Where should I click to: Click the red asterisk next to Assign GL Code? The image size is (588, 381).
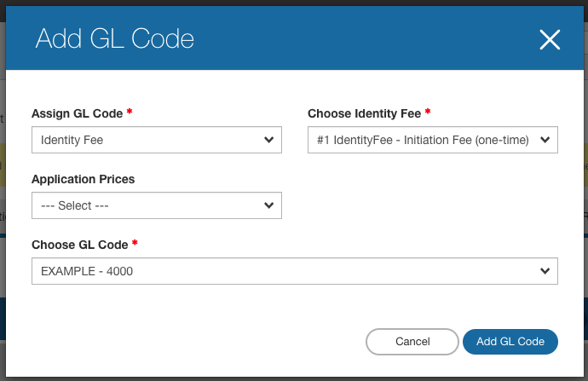click(x=130, y=113)
